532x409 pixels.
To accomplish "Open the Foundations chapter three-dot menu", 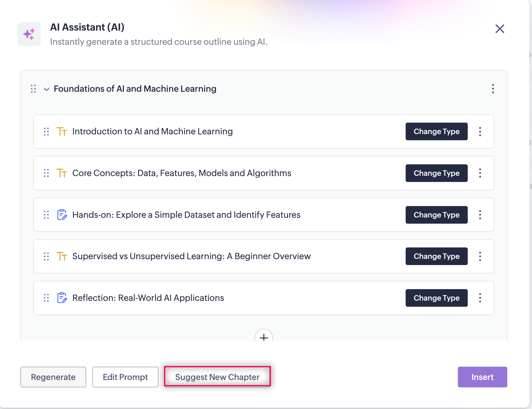I will pos(493,89).
